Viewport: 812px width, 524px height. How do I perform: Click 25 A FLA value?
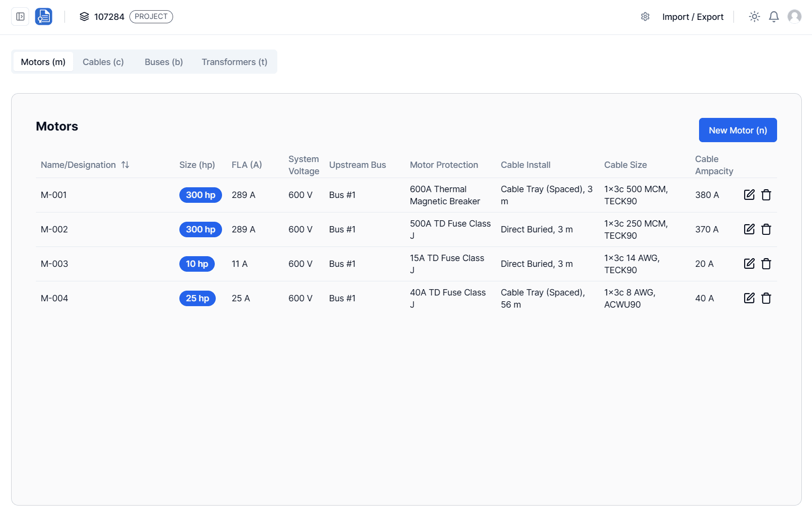click(241, 298)
